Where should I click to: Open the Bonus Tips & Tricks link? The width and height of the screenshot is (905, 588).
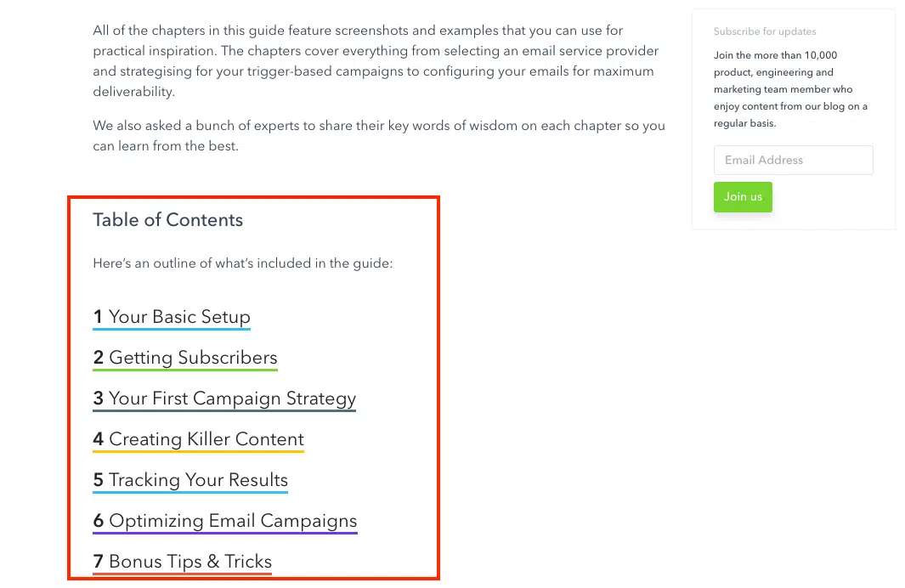coord(183,562)
